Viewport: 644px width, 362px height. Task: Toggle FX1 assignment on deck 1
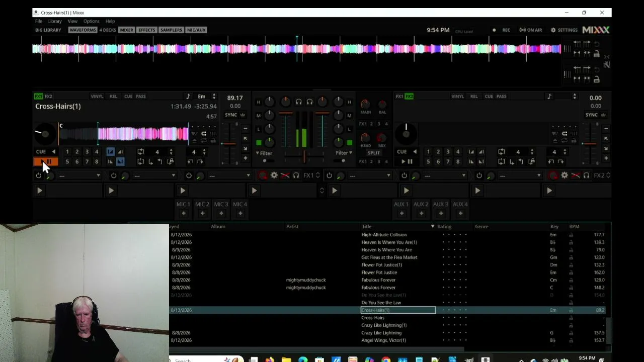(38, 96)
